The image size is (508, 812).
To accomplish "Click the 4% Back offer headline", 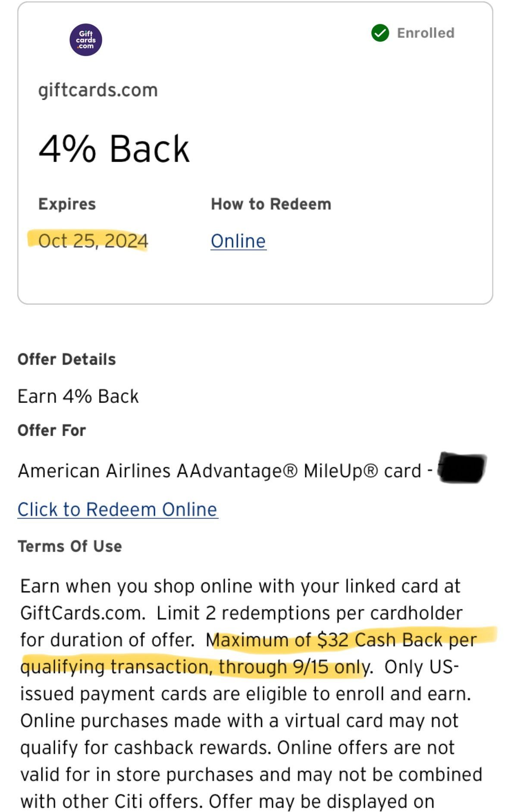I will 114,149.
